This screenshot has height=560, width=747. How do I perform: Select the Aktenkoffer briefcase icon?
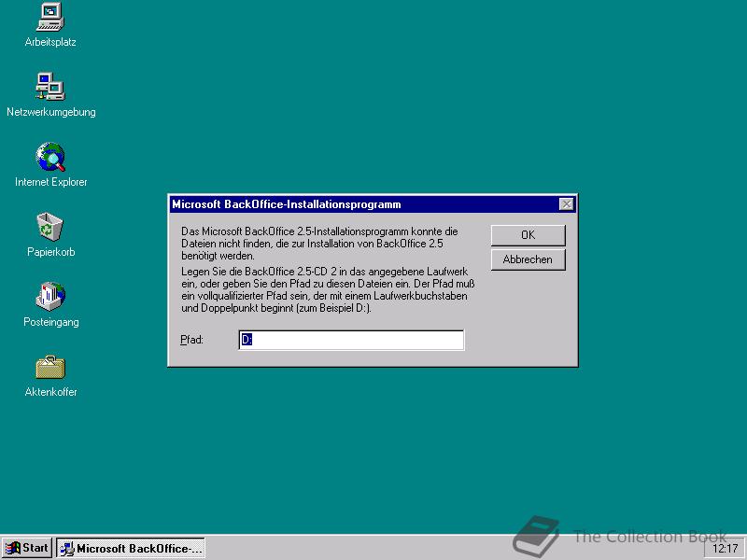(x=50, y=367)
